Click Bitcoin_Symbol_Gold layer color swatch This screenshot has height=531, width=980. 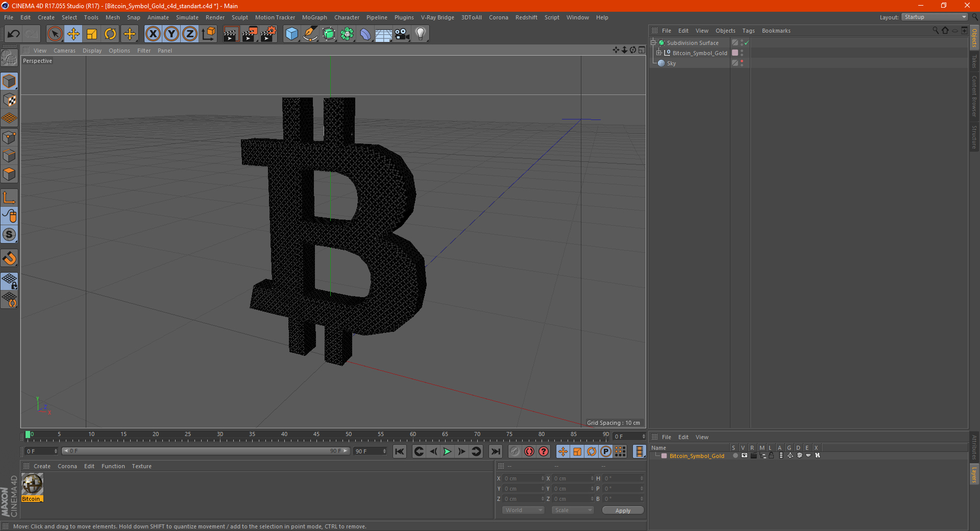(735, 53)
